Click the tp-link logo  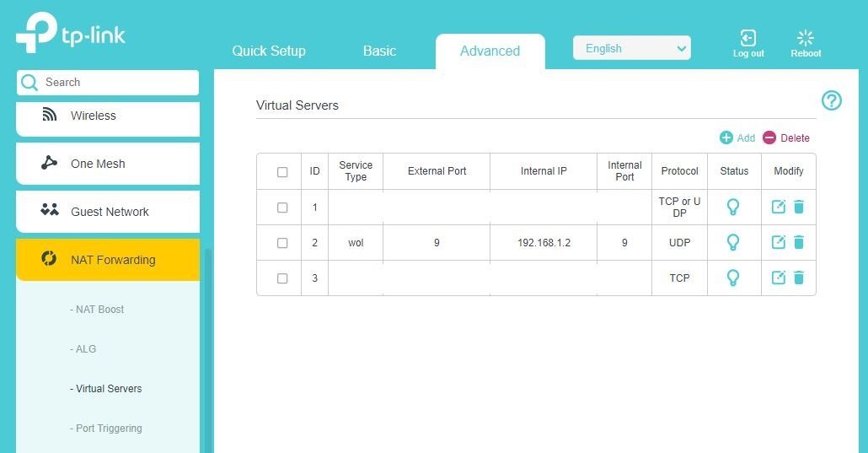(x=70, y=32)
